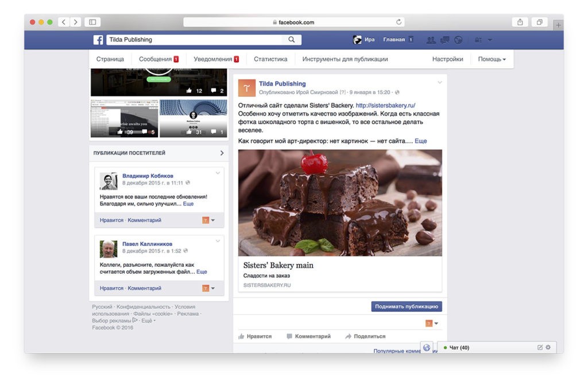Click Поделиться on main post
This screenshot has width=588, height=388.
365,336
